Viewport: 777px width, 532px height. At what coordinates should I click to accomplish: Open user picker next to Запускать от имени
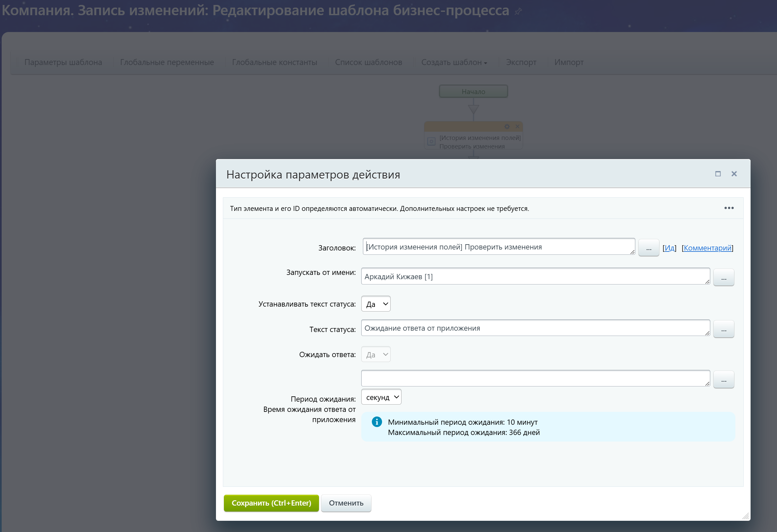pyautogui.click(x=724, y=277)
